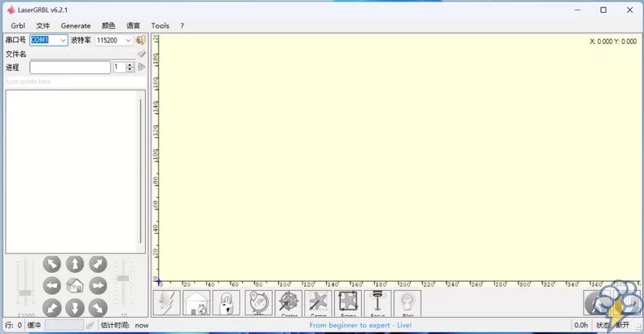The width and height of the screenshot is (644, 334).
Task: Jog the laser diagonally up-left
Action: [52, 264]
